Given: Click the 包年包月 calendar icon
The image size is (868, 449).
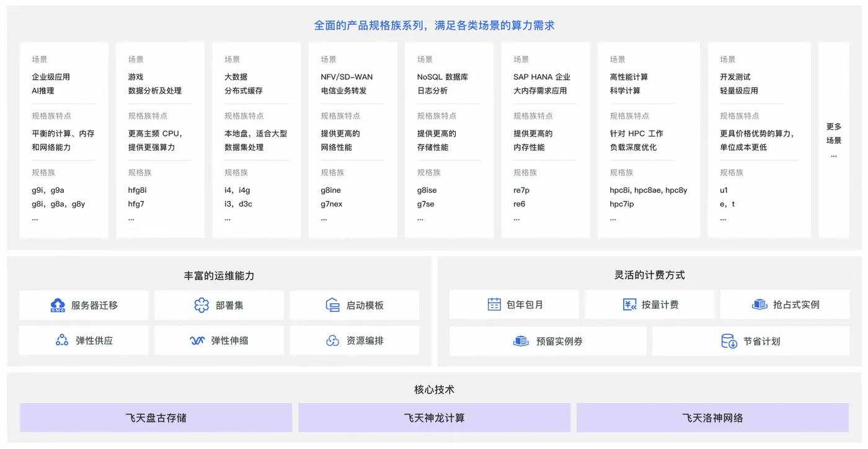Looking at the screenshot, I should tap(494, 305).
